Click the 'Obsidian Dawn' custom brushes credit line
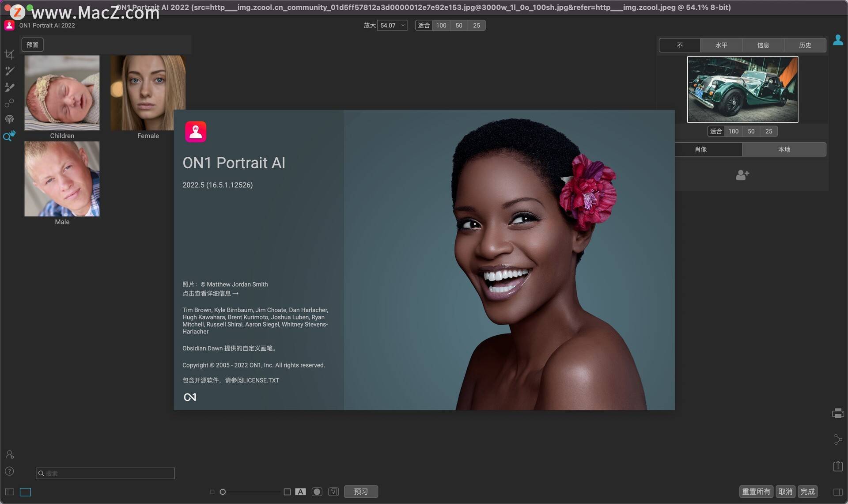Image resolution: width=848 pixels, height=504 pixels. (x=230, y=349)
